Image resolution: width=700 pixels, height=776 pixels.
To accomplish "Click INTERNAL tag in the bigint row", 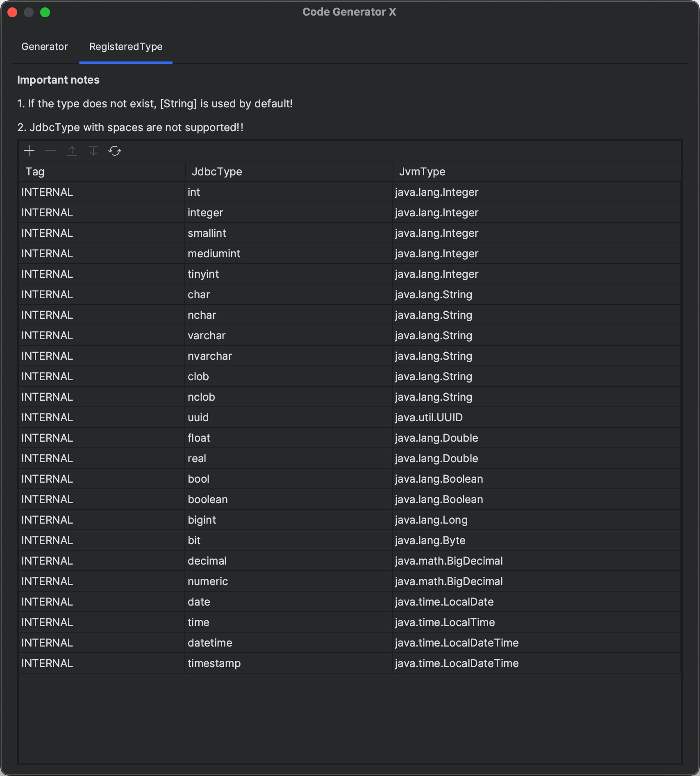I will (x=102, y=520).
